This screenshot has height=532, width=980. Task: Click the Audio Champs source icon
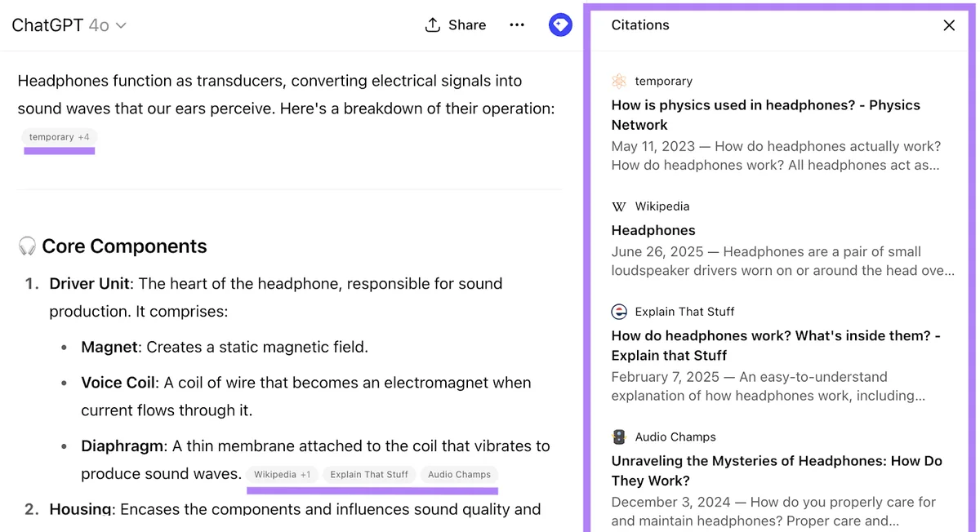(619, 437)
